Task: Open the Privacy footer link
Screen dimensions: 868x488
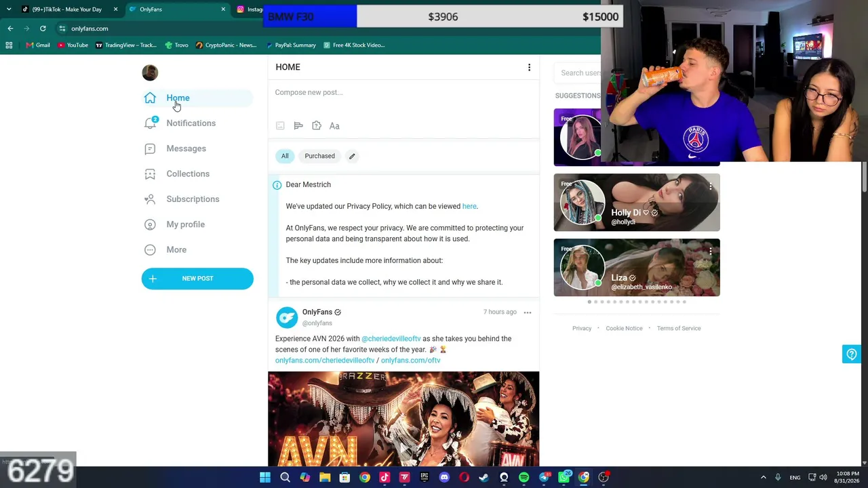Action: pyautogui.click(x=582, y=328)
